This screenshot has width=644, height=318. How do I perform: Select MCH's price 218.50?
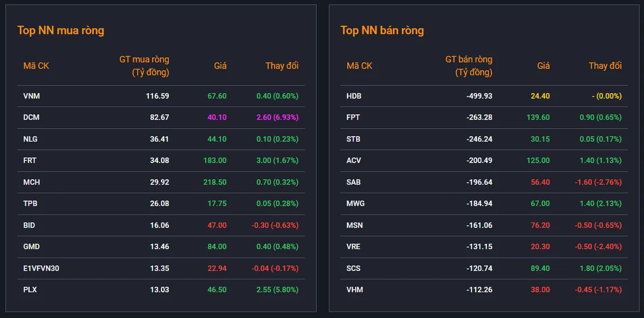(x=215, y=182)
